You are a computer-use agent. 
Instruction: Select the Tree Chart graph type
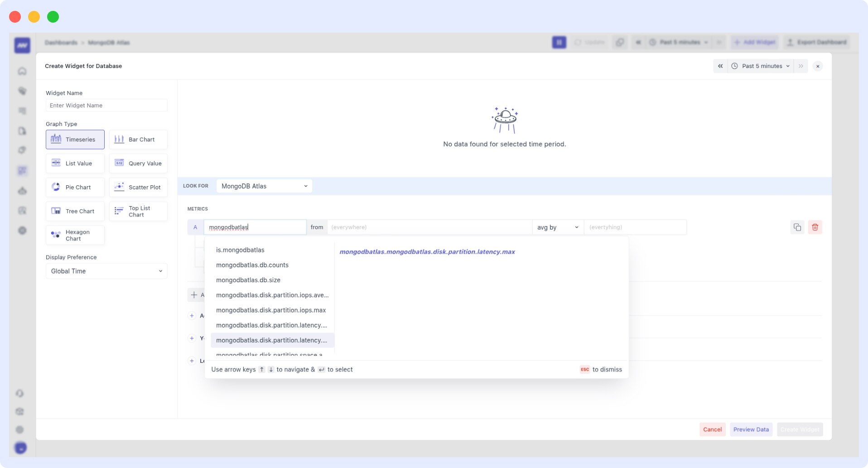point(75,211)
